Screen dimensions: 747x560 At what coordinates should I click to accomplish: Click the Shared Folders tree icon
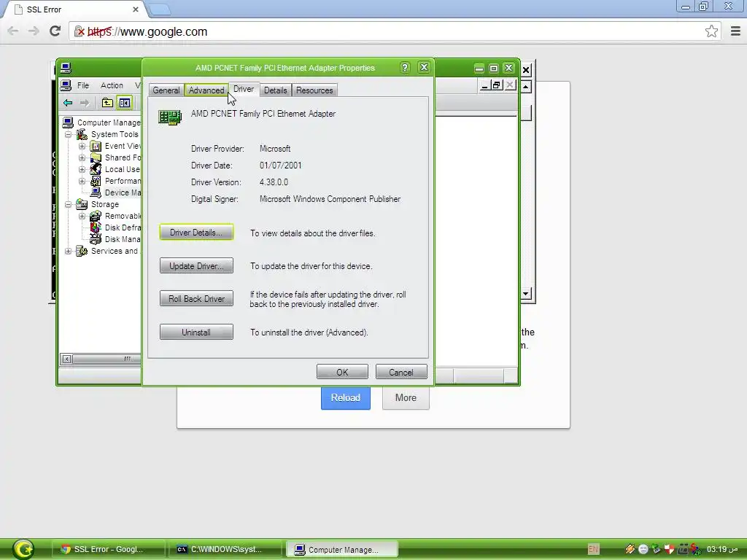coord(96,157)
